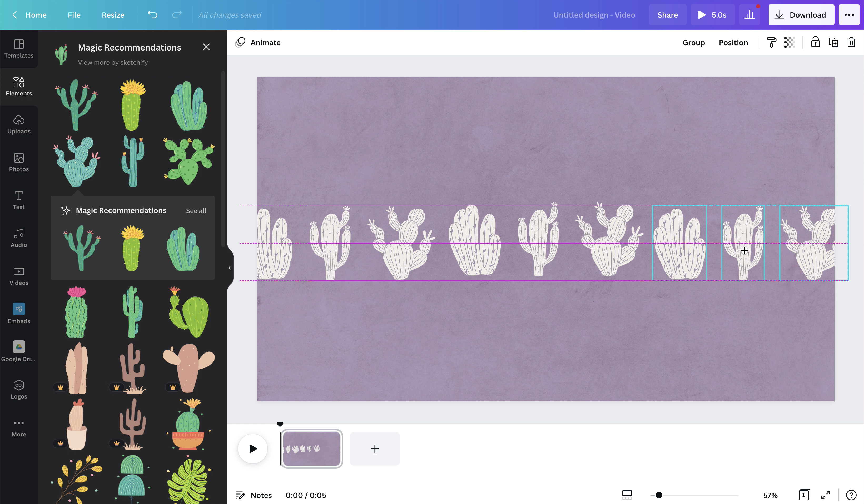Open the Uploads panel in sidebar

point(19,124)
